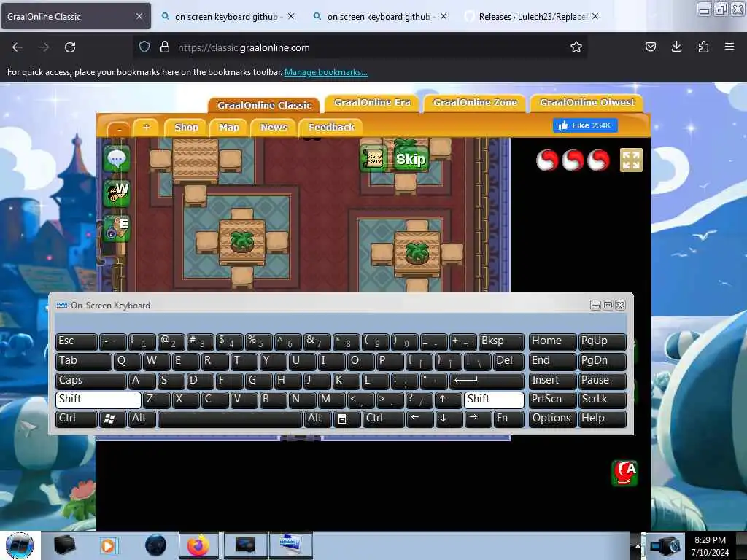Screen dimensions: 747x560
Task: Click the scroll icon beside Skip
Action: tap(374, 158)
